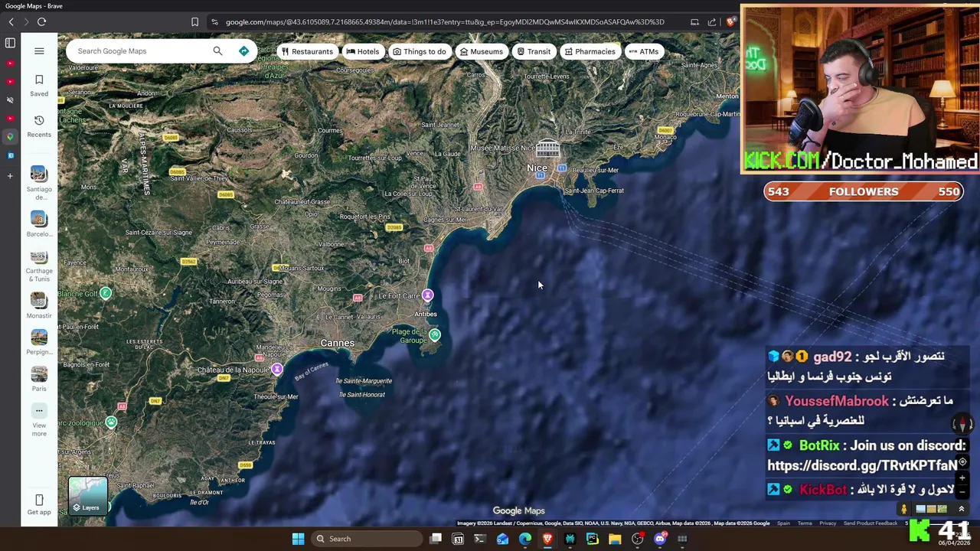Open the Santiago de... recent item

coord(39,182)
